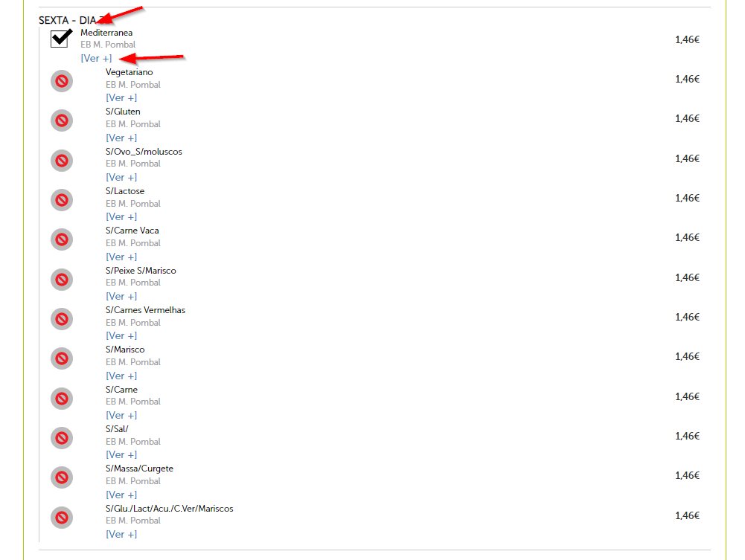
Task: Click the prohibited icon next to S/Gluten
Action: pyautogui.click(x=62, y=120)
